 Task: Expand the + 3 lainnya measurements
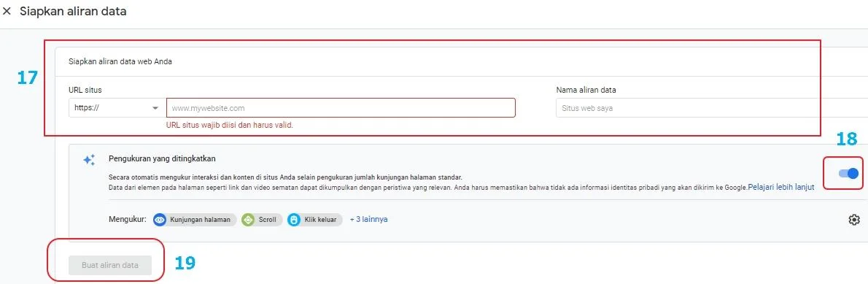[x=368, y=219]
